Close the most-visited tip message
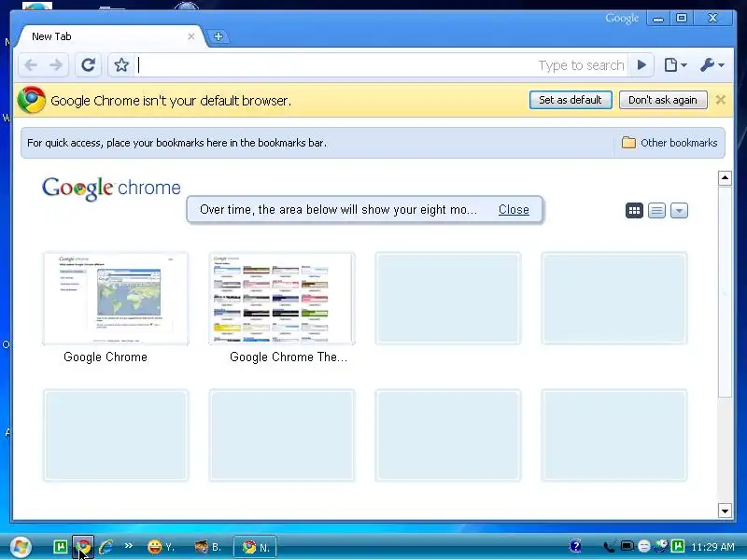 (x=514, y=209)
